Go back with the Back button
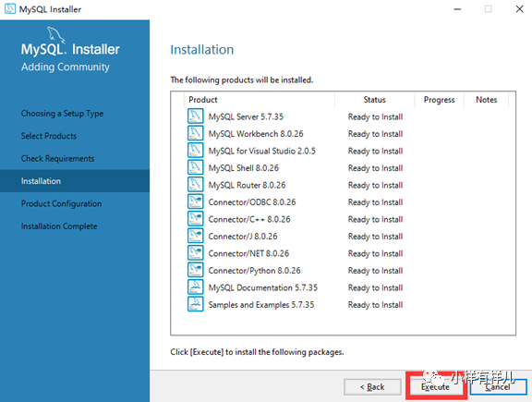Viewport: 532px width, 402px height. pyautogui.click(x=372, y=386)
